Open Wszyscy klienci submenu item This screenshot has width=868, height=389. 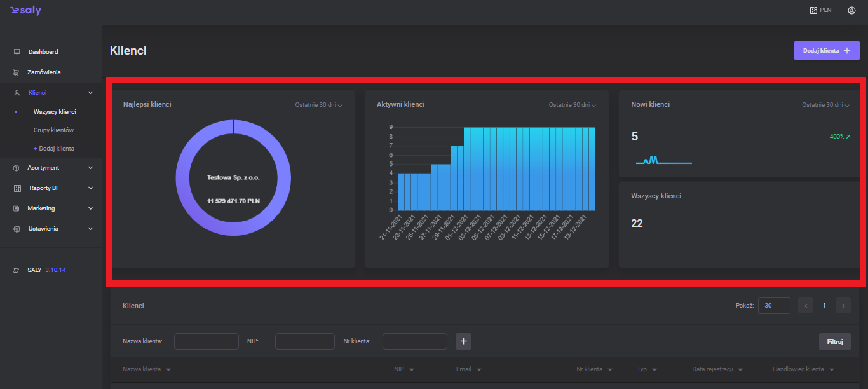point(54,112)
